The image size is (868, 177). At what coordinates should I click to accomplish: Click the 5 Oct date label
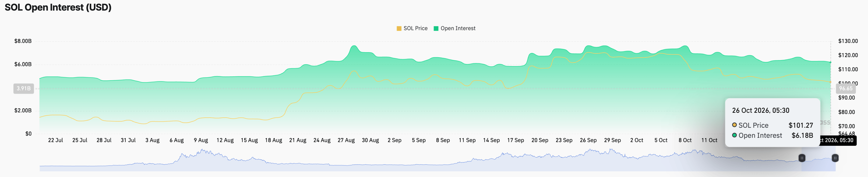(661, 140)
